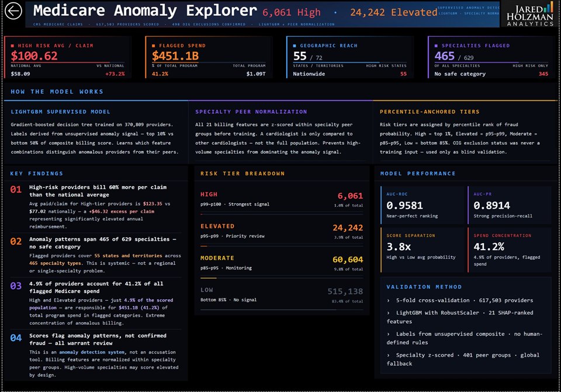
Task: Click the High-risk providers bill 60% more headline
Action: [98, 191]
